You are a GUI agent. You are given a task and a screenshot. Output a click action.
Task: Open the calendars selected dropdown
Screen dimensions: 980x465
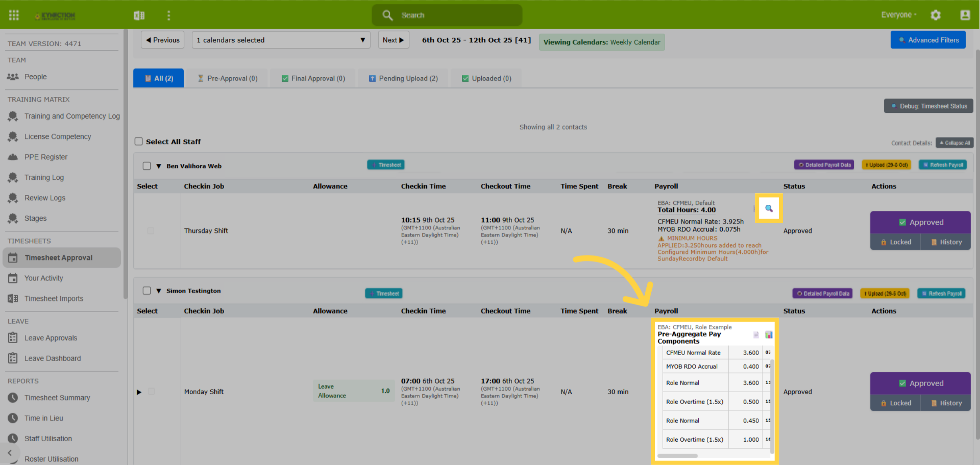click(x=281, y=40)
